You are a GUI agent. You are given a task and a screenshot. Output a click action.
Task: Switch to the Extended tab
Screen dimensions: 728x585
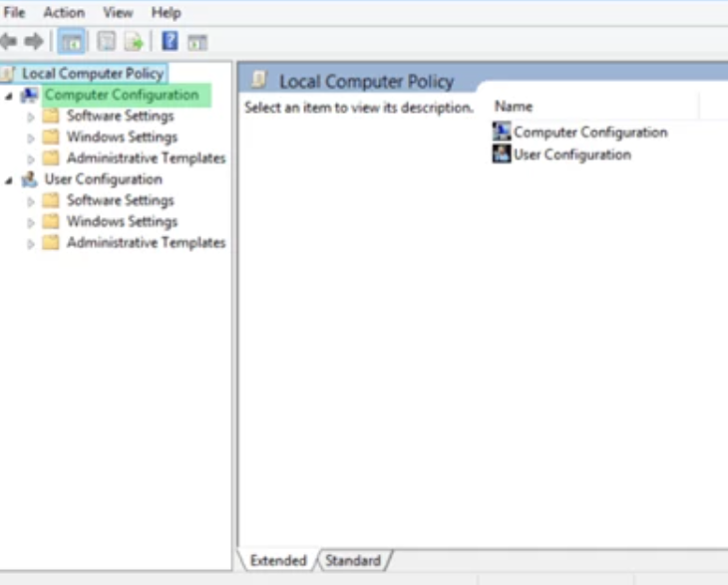(x=277, y=560)
